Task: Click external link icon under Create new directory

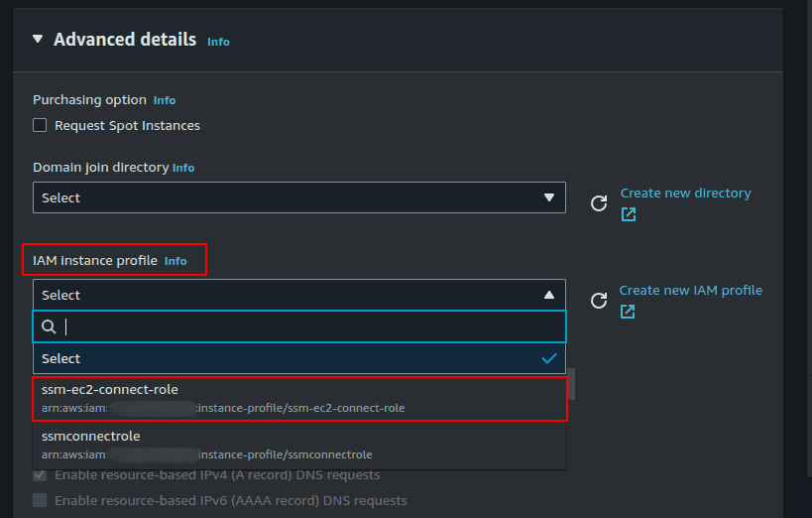Action: coord(629,214)
